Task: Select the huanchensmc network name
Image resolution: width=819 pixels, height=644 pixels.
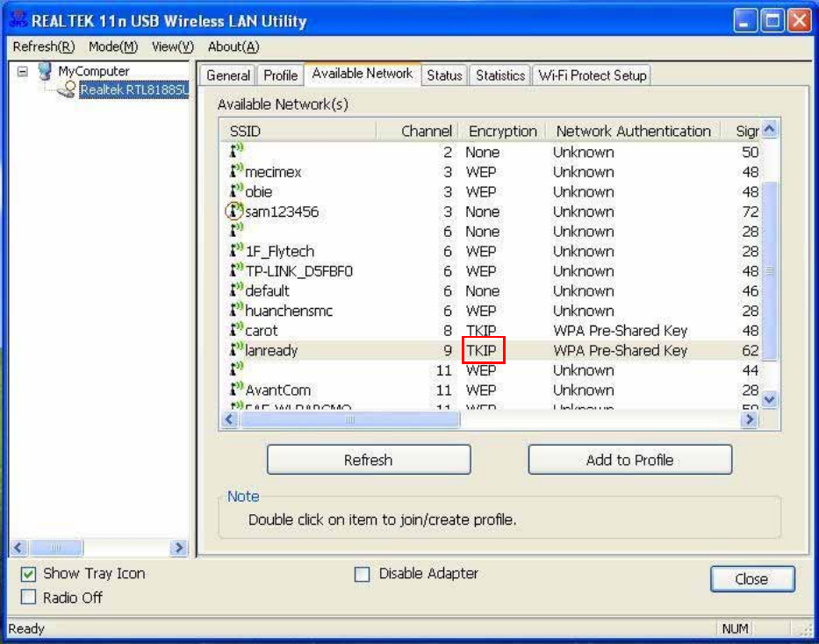Action: (x=289, y=311)
